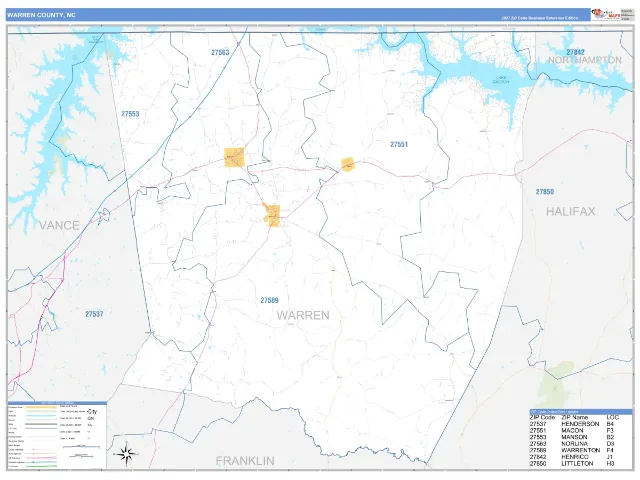
Task: Click the ZIP Code column header
Action: pos(542,418)
